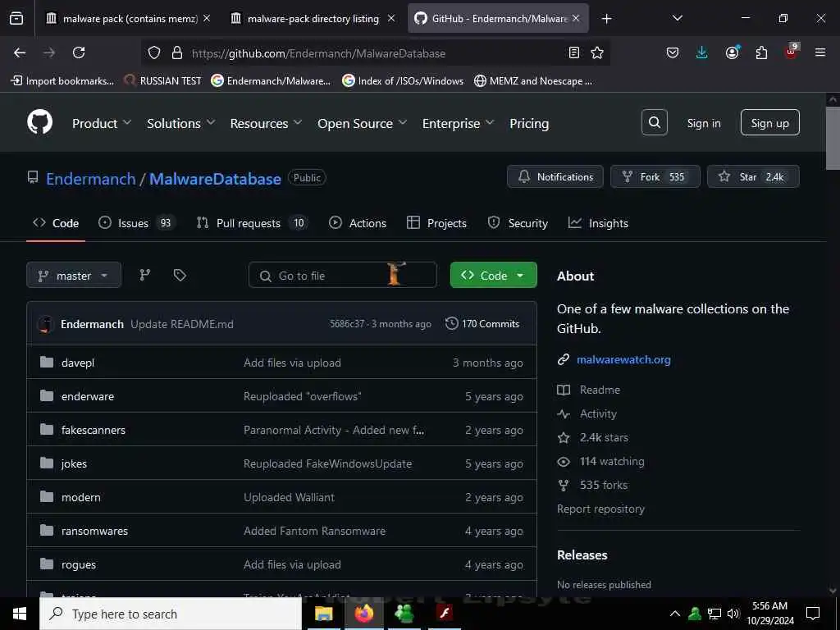Image resolution: width=840 pixels, height=630 pixels.
Task: Open the Readme link in About
Action: (600, 390)
